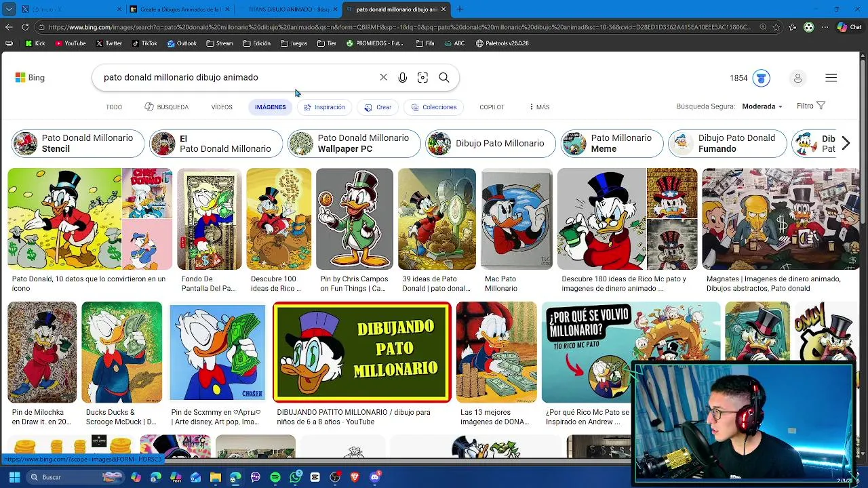Open the TikTok bookmark

(144, 43)
